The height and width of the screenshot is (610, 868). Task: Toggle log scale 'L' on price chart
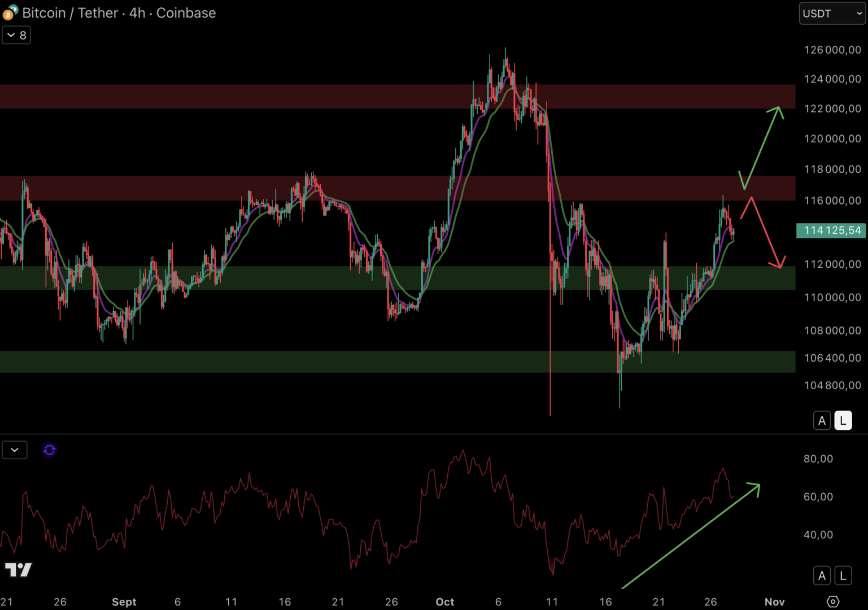[x=843, y=421]
